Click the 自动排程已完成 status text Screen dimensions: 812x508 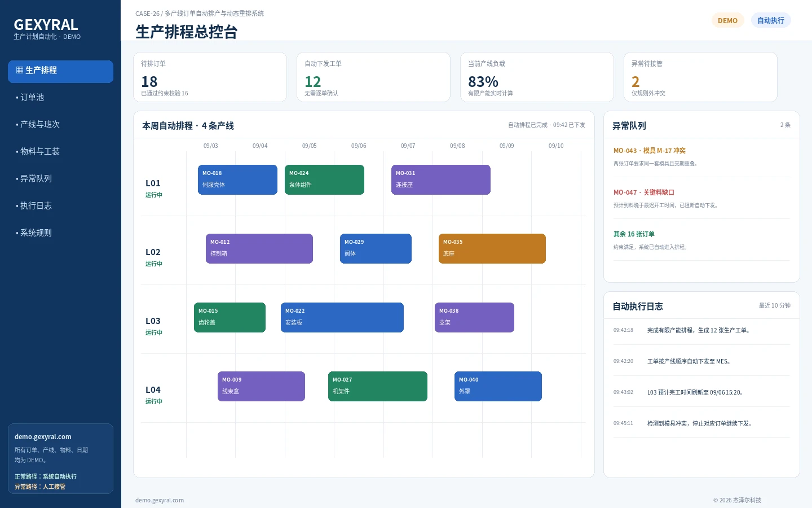(x=546, y=125)
